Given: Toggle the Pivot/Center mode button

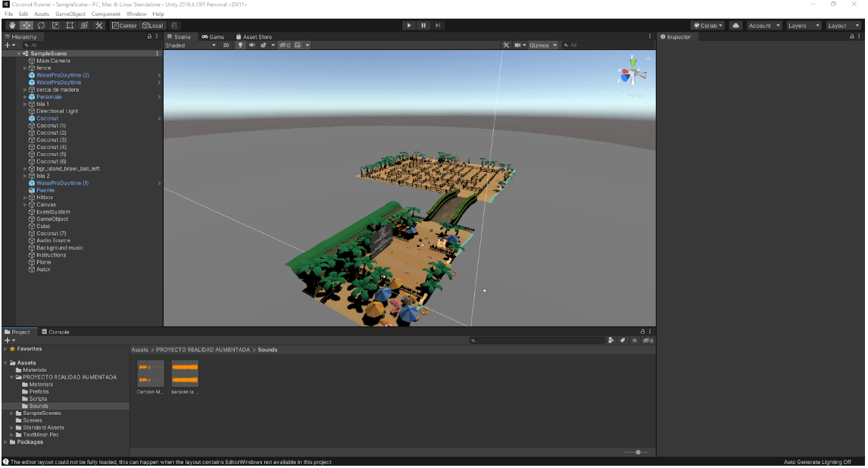Looking at the screenshot, I should click(125, 25).
